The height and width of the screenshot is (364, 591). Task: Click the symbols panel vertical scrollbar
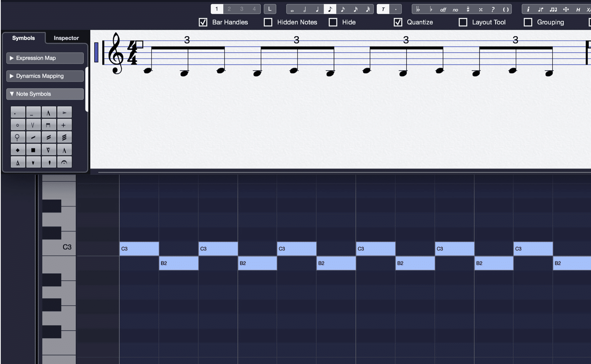pos(87,89)
